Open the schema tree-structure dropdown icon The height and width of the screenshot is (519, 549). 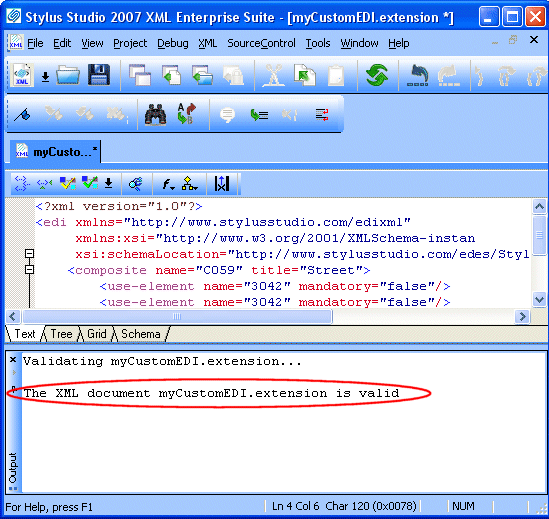tap(189, 183)
